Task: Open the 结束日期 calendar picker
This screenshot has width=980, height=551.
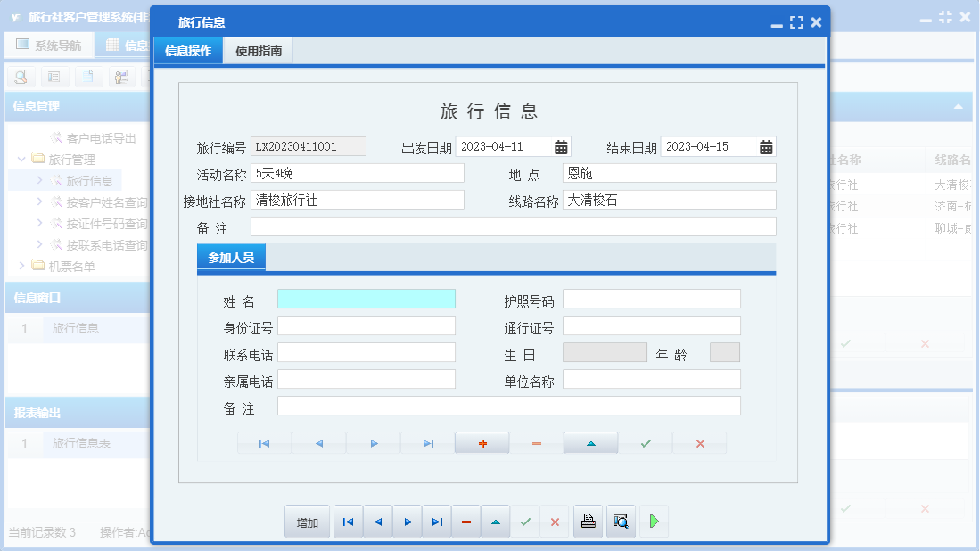Action: [765, 145]
